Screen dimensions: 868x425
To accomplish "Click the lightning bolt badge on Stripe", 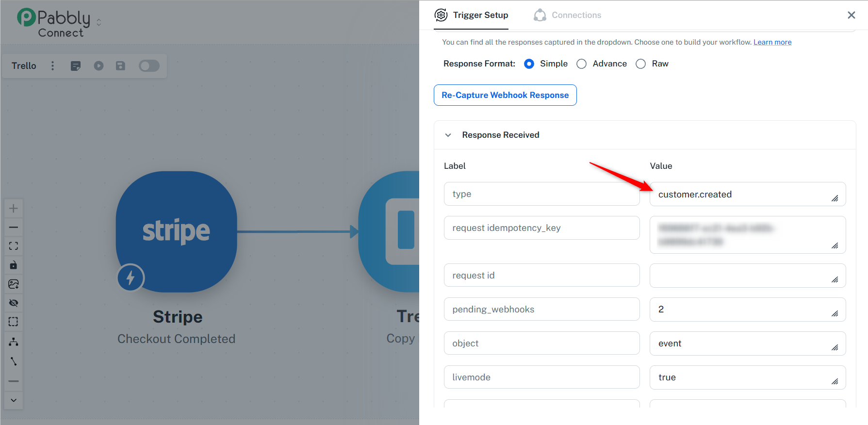I will 131,278.
